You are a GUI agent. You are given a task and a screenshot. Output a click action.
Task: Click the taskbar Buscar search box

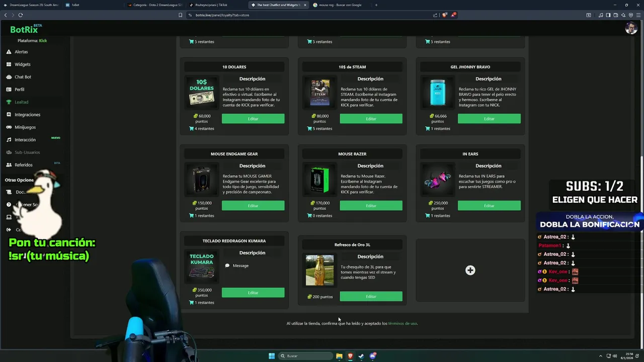coord(305,356)
